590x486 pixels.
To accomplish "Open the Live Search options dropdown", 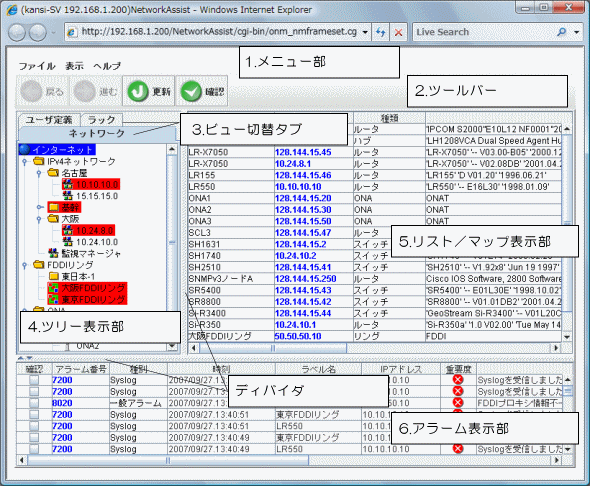I will point(577,32).
